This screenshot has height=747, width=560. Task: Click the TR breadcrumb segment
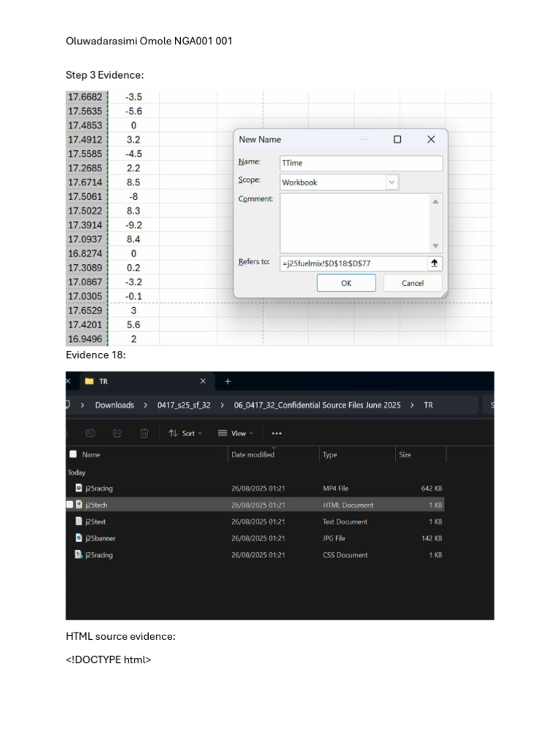click(x=429, y=405)
